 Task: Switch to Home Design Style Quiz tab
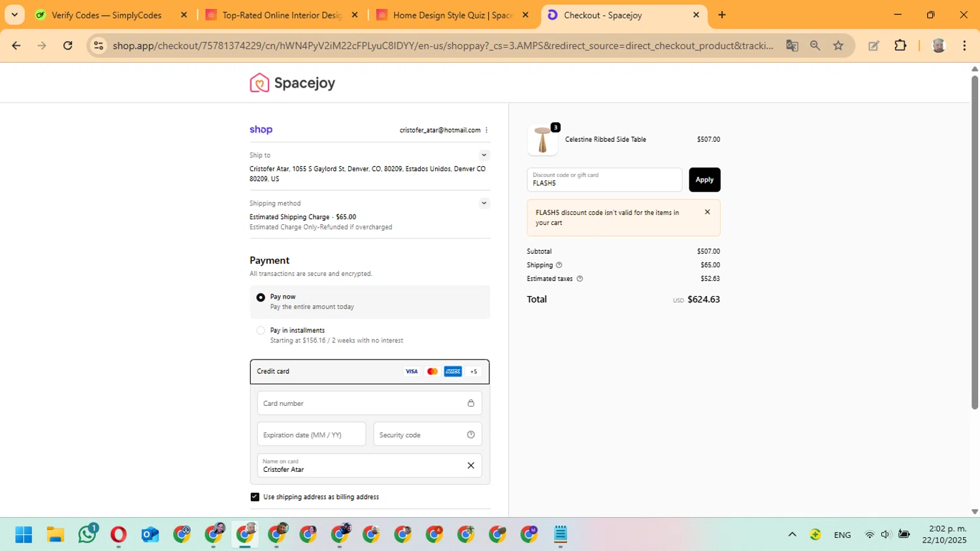(x=453, y=15)
